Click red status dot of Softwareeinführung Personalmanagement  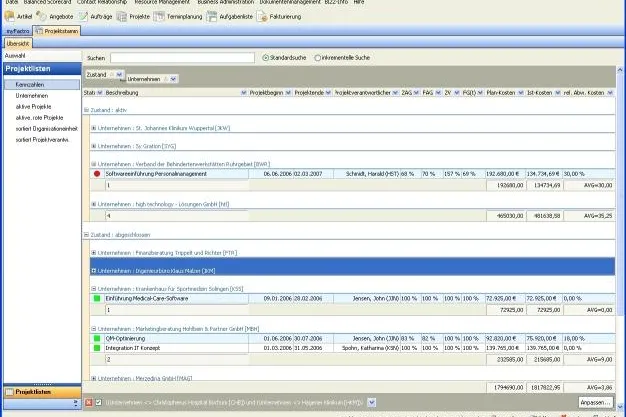[x=97, y=174]
